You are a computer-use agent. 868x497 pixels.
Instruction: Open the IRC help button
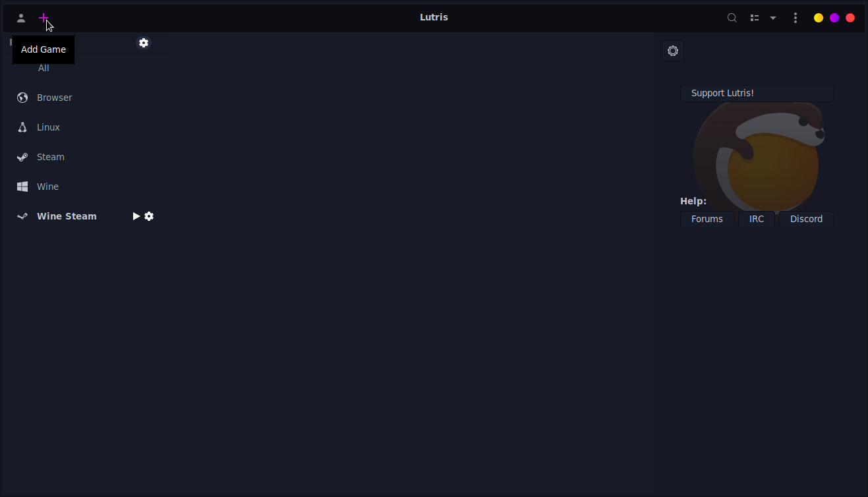point(757,219)
